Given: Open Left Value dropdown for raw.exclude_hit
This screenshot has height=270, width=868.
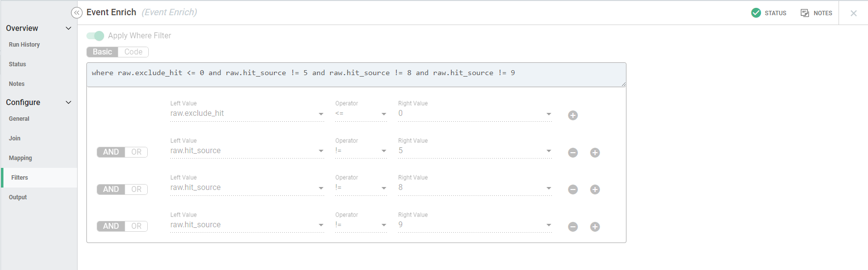Looking at the screenshot, I should pos(321,114).
